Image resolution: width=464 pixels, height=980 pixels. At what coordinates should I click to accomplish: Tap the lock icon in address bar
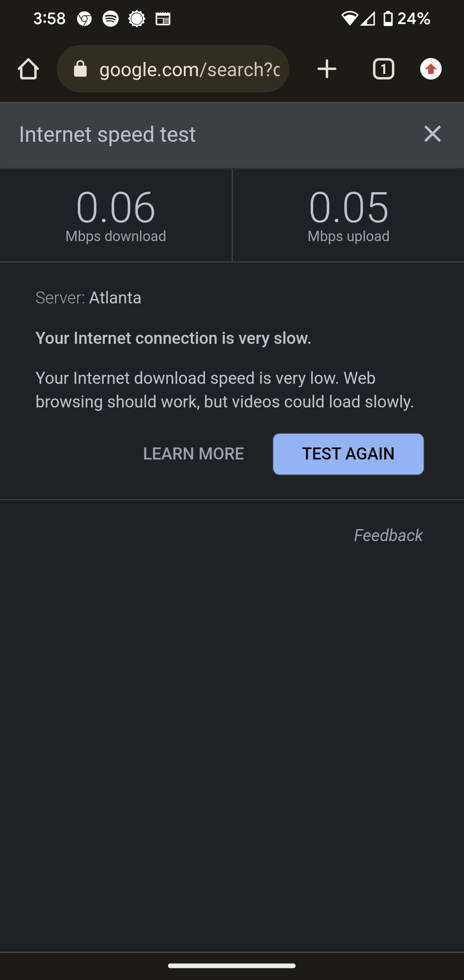80,69
